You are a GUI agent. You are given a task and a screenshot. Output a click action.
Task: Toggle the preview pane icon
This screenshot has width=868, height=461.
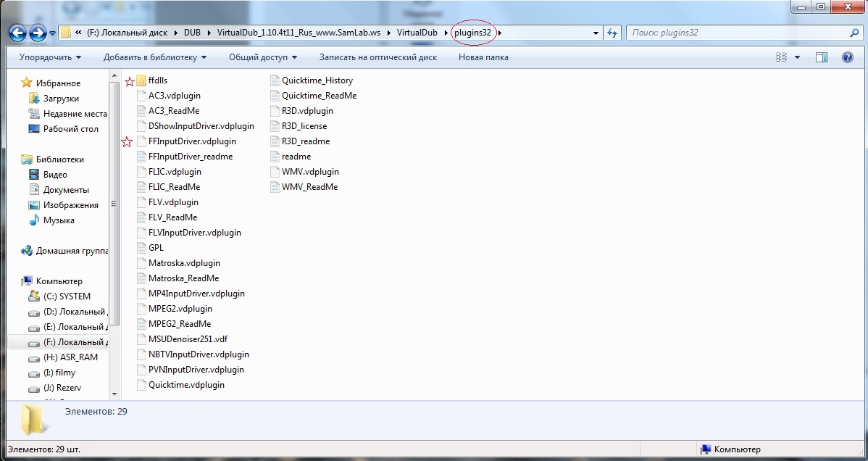pos(822,57)
